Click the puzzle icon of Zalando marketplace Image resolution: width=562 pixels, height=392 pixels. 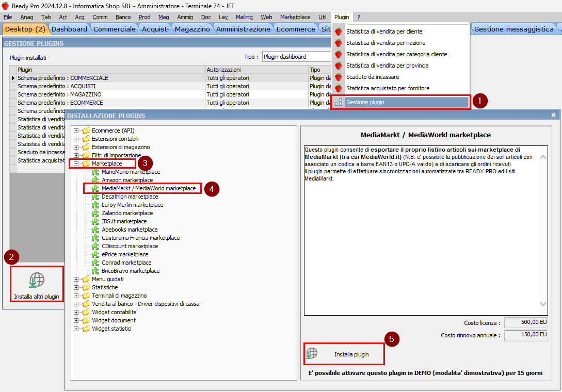(95, 213)
